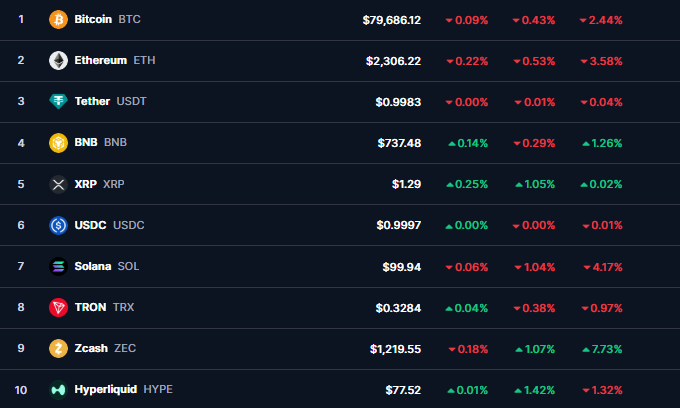Open the BNB name link
Image resolution: width=680 pixels, height=408 pixels.
[86, 142]
